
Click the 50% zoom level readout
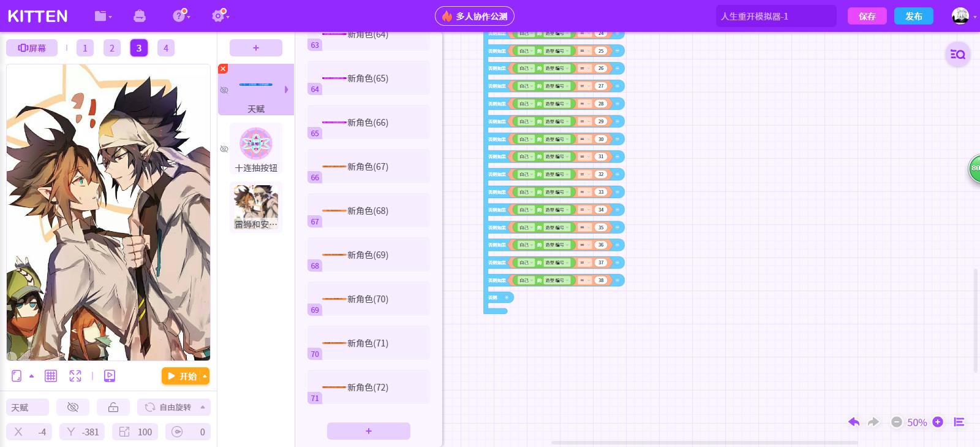[x=917, y=422]
